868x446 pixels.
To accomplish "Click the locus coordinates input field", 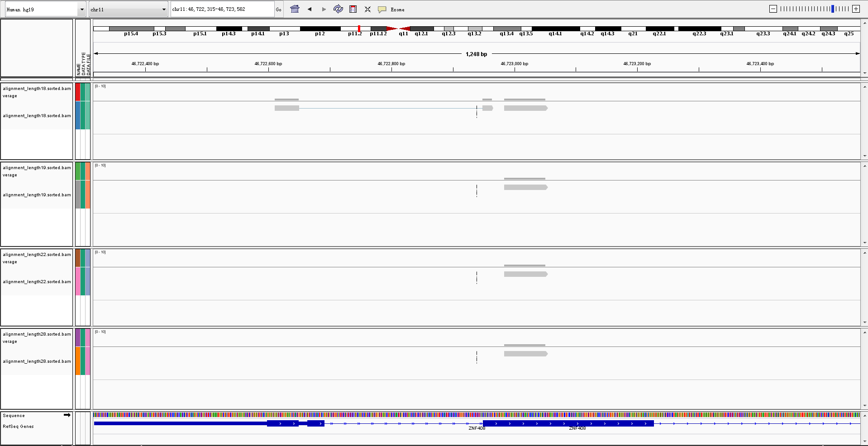I will [x=222, y=9].
